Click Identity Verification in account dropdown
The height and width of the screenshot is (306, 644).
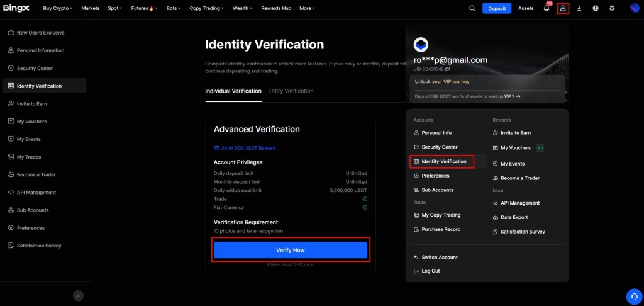440,161
